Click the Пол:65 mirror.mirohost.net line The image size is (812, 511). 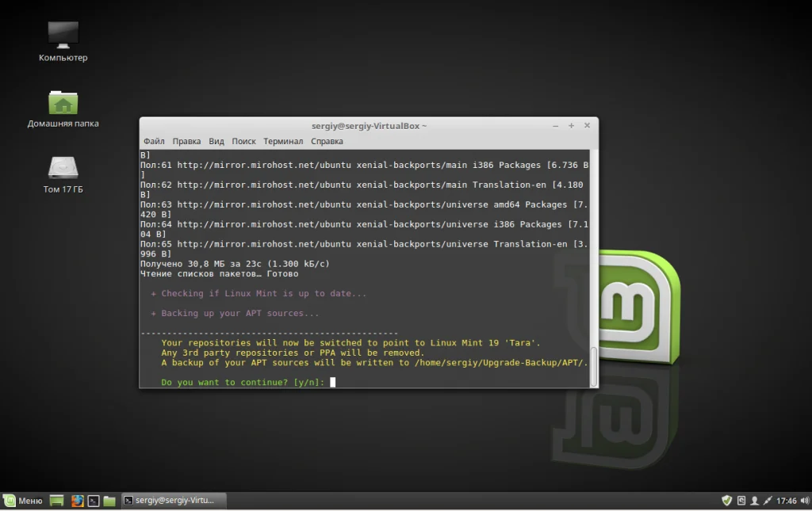pyautogui.click(x=365, y=249)
